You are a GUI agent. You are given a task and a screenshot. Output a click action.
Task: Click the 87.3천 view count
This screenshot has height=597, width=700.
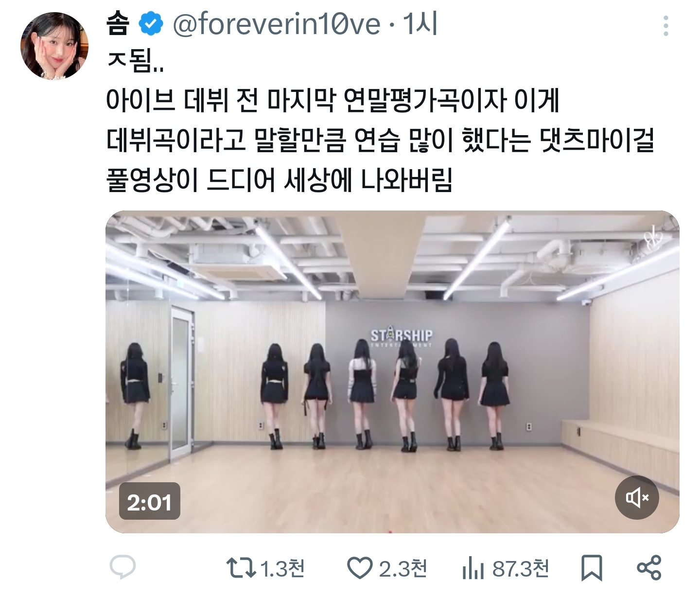click(x=521, y=568)
